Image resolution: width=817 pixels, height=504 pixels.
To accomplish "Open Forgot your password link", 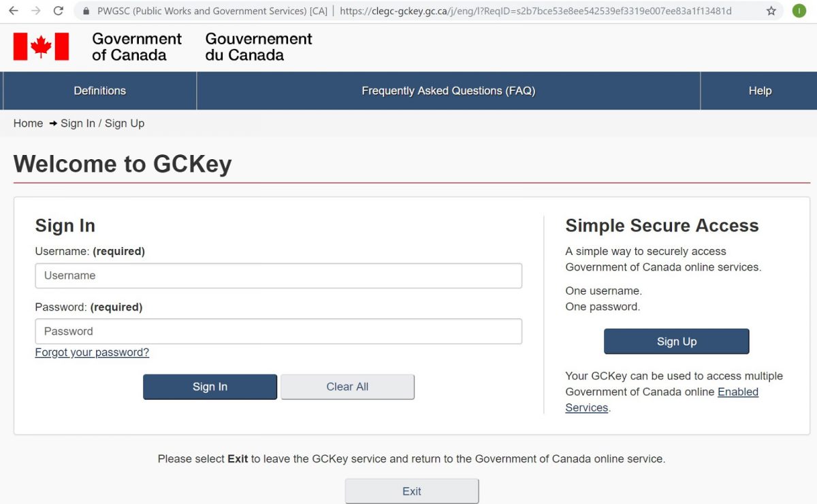I will pyautogui.click(x=92, y=352).
